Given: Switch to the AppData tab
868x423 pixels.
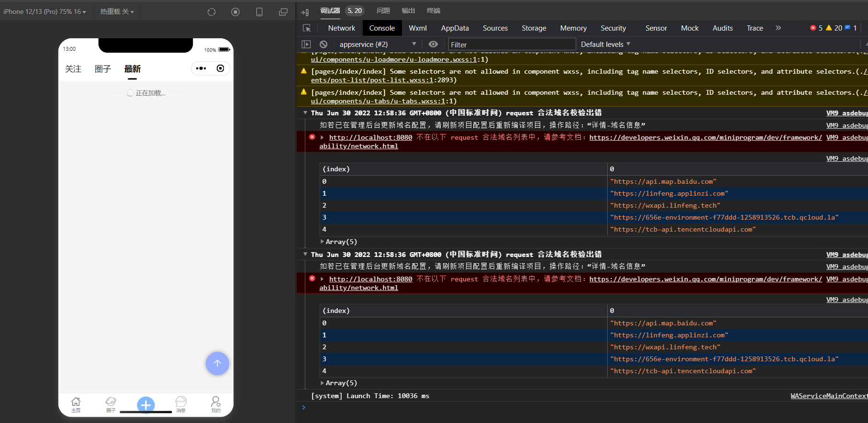Looking at the screenshot, I should [x=455, y=28].
